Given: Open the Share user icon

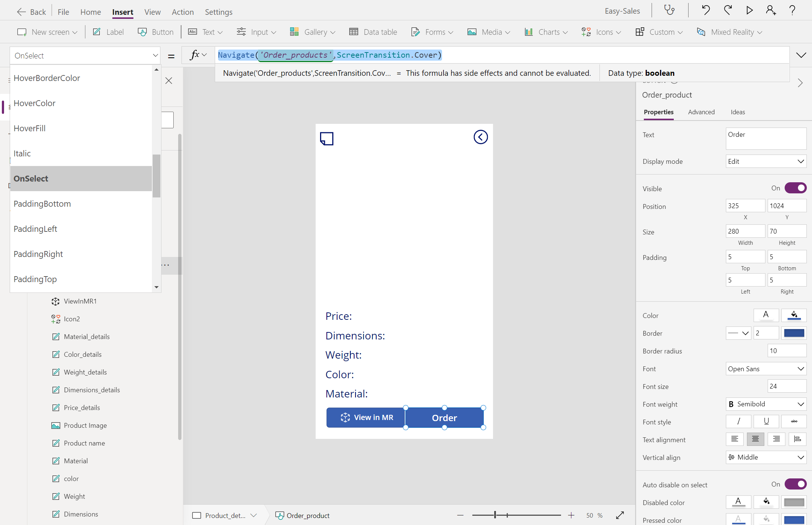Looking at the screenshot, I should [x=771, y=10].
